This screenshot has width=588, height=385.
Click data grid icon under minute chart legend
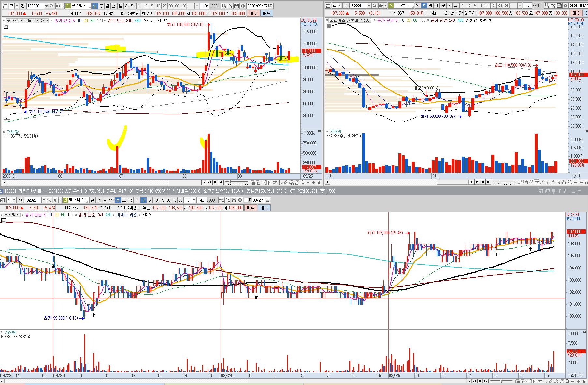(3, 221)
